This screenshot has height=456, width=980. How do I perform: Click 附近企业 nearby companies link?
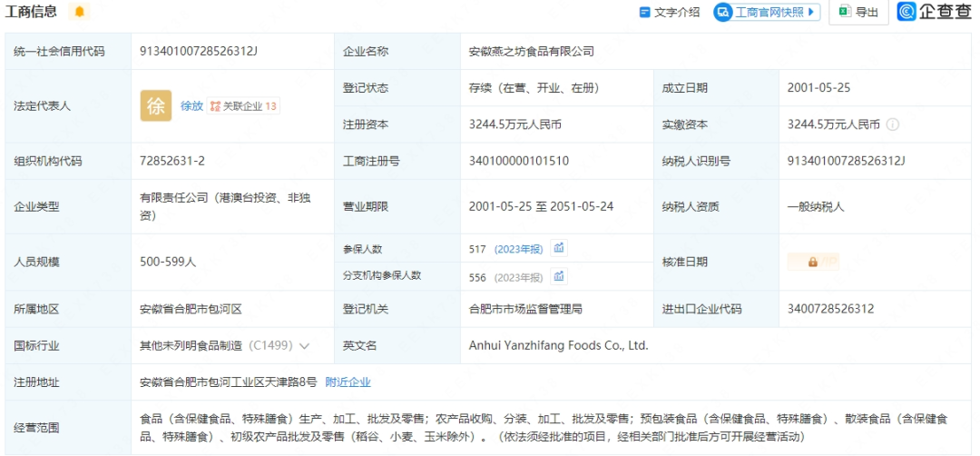[x=348, y=382]
